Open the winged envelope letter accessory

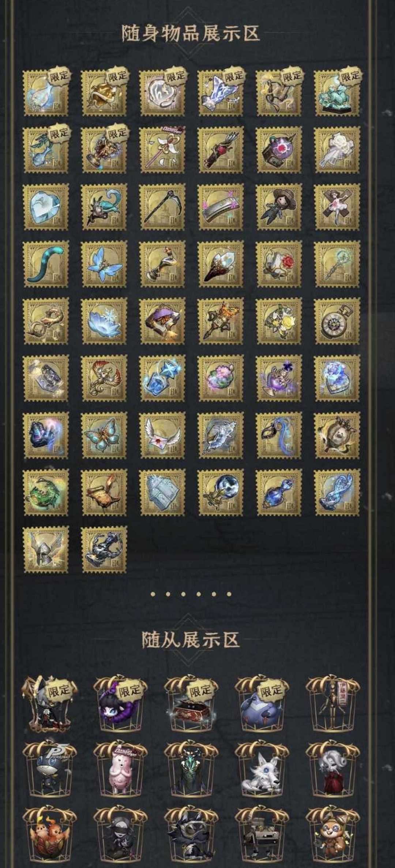point(162,435)
